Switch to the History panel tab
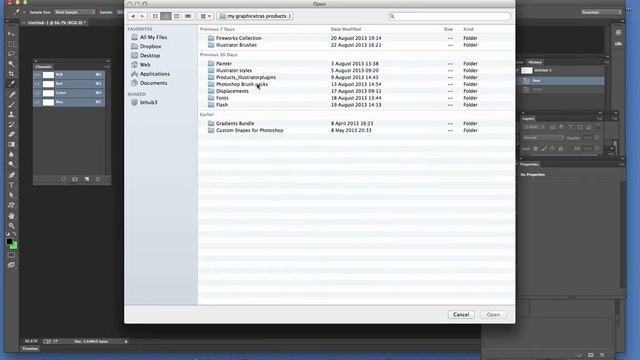This screenshot has height=360, width=640. (535, 62)
